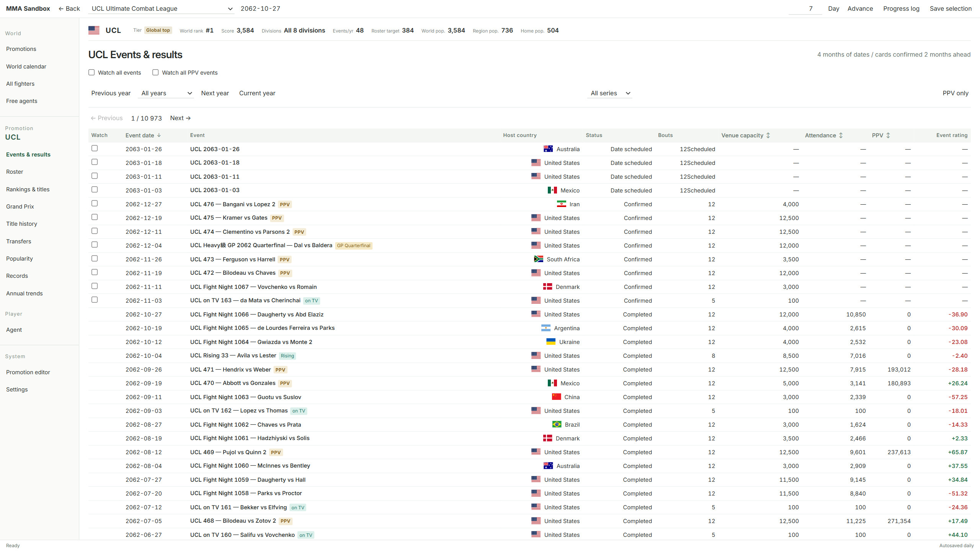Click the Advance button
This screenshot has height=551, width=980.
tap(860, 8)
